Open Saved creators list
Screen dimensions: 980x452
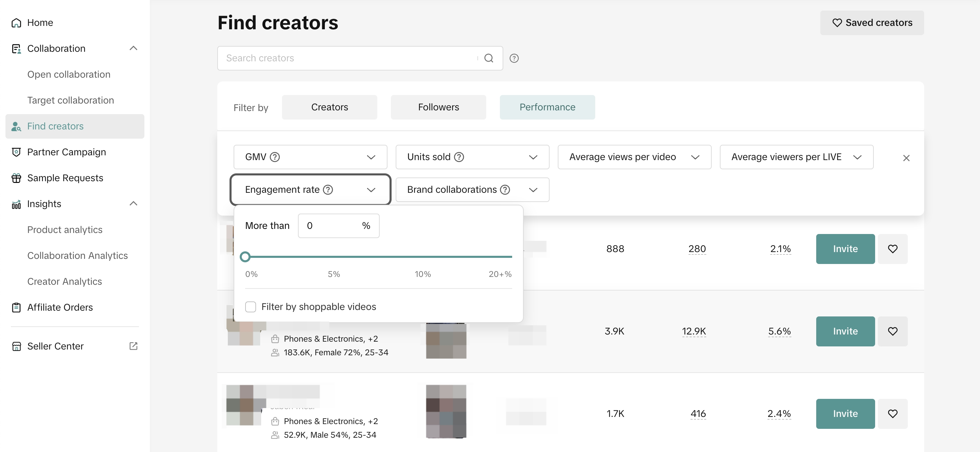point(872,23)
